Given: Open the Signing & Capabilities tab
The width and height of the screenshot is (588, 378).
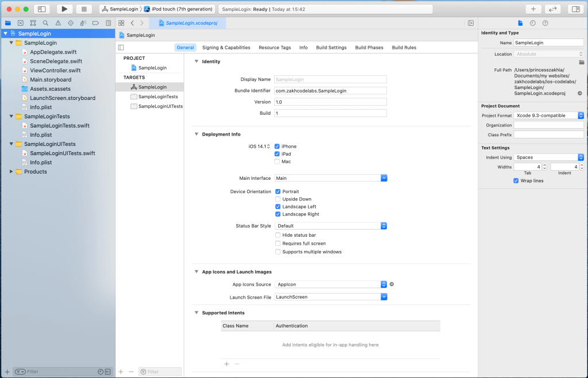Looking at the screenshot, I should tap(226, 48).
